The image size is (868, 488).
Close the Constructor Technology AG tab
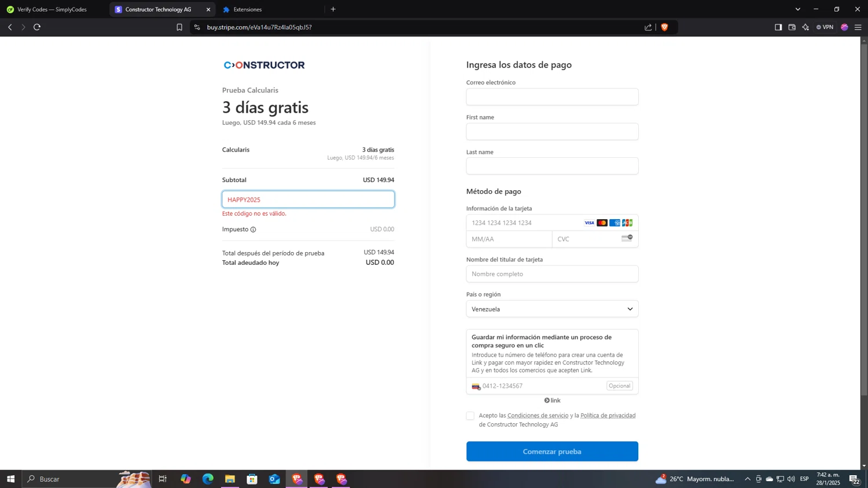point(208,9)
